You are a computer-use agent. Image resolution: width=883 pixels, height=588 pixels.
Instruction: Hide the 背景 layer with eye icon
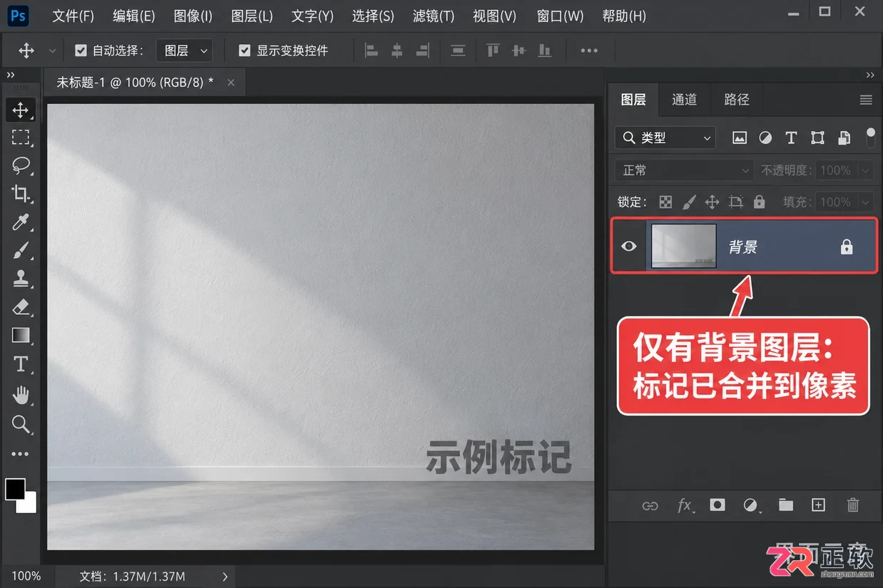click(628, 247)
